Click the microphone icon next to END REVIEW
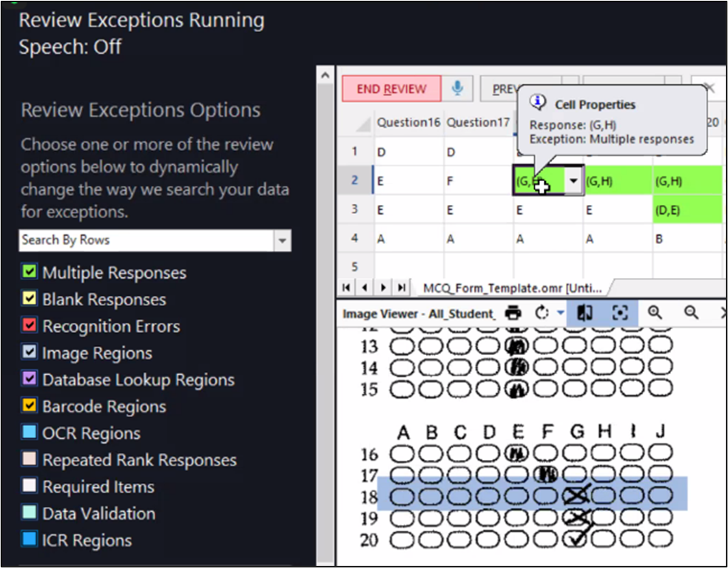This screenshot has width=728, height=568. pyautogui.click(x=458, y=88)
